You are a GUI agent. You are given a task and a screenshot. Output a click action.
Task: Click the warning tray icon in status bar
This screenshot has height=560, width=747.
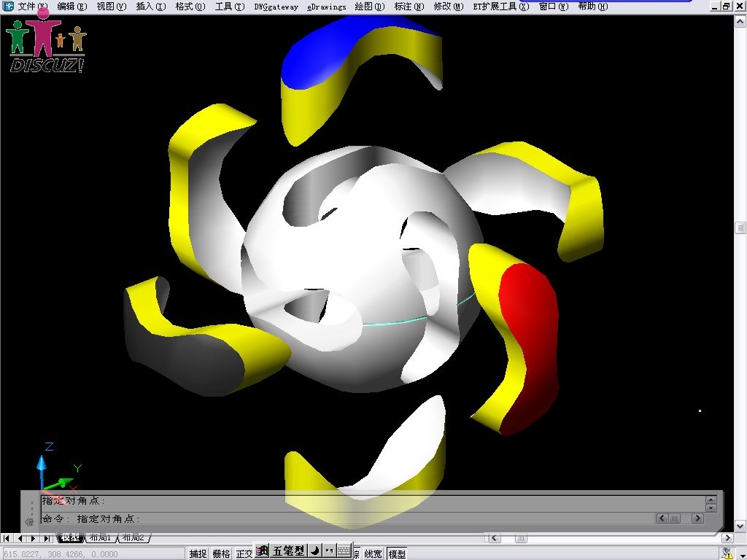(x=727, y=553)
